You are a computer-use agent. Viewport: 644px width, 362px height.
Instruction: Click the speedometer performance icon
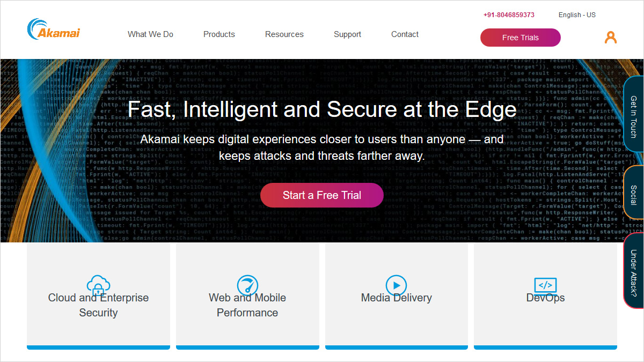[x=247, y=284]
